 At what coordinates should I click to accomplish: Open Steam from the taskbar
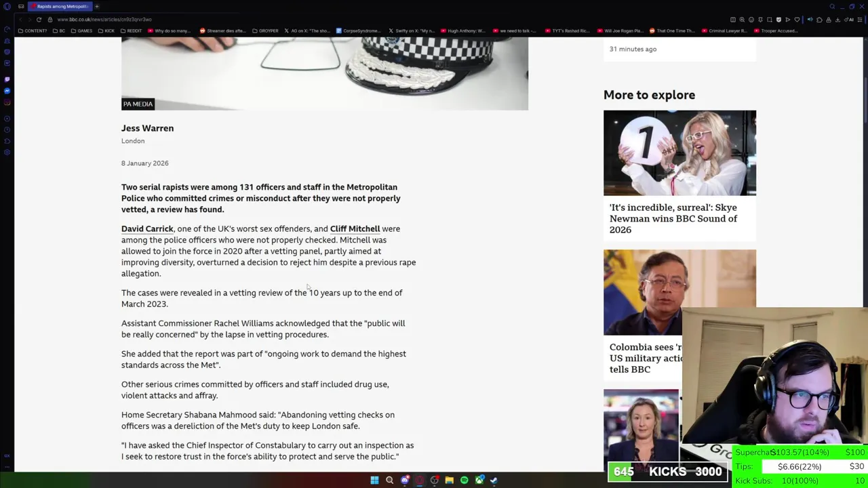[494, 480]
